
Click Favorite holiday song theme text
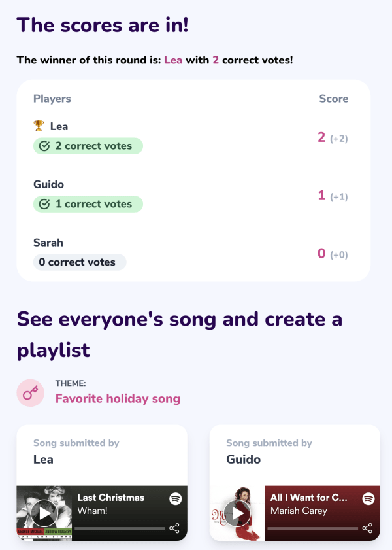tap(118, 398)
